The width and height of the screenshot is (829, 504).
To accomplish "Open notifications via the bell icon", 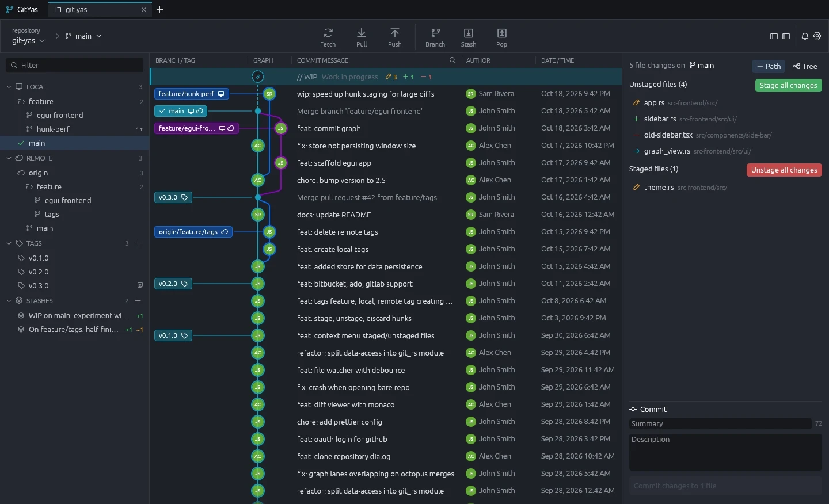I will click(805, 36).
